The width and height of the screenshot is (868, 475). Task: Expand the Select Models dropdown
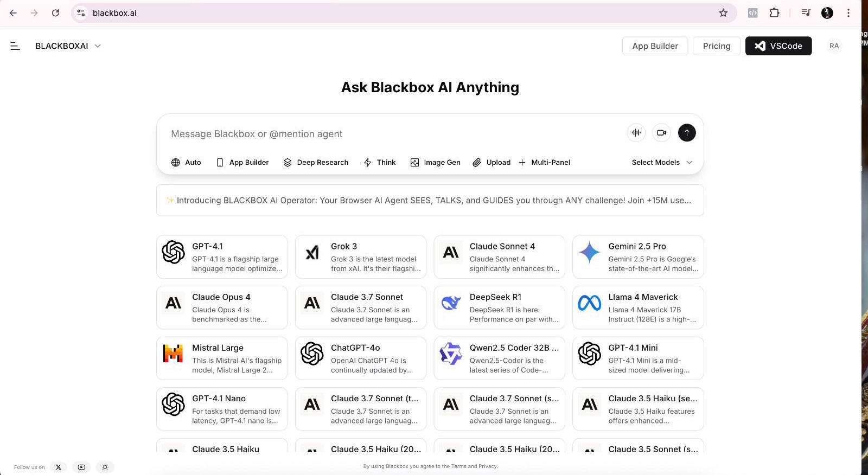(x=662, y=162)
